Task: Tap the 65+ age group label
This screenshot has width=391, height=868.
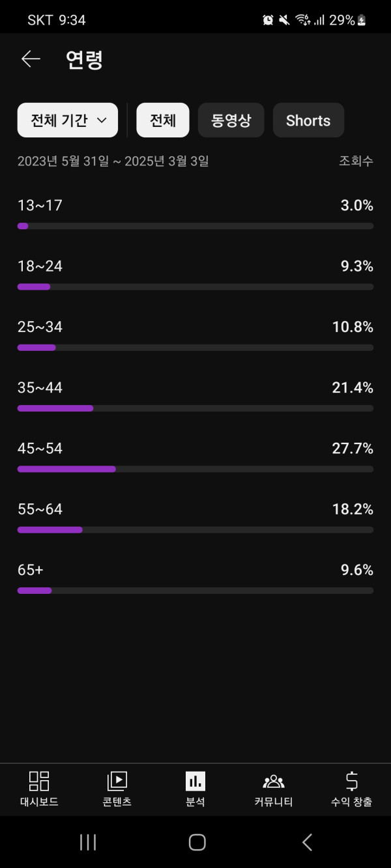Action: [x=31, y=570]
